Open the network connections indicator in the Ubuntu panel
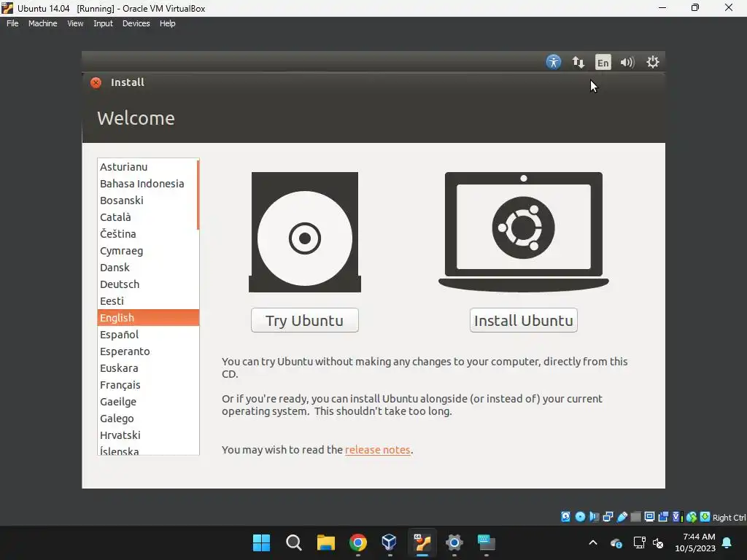The height and width of the screenshot is (560, 747). coord(578,62)
